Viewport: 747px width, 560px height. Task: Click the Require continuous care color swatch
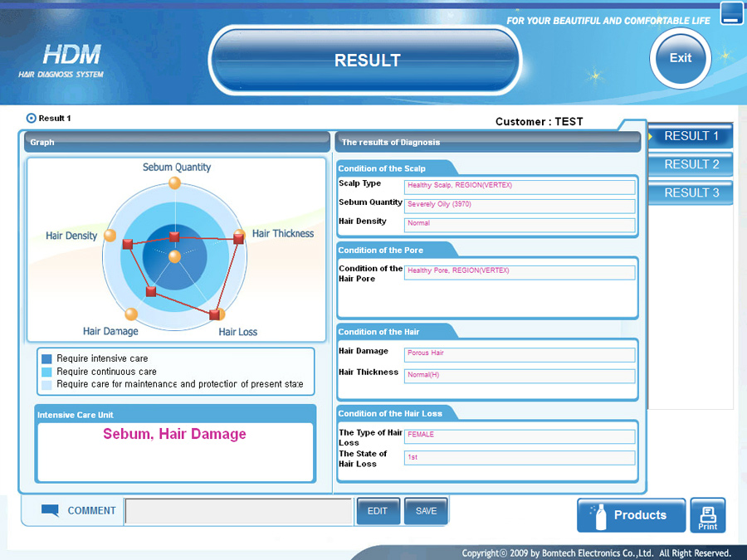pyautogui.click(x=46, y=372)
